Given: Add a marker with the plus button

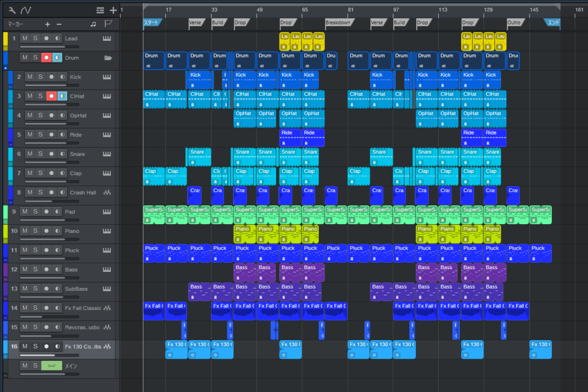Looking at the screenshot, I should click(48, 24).
